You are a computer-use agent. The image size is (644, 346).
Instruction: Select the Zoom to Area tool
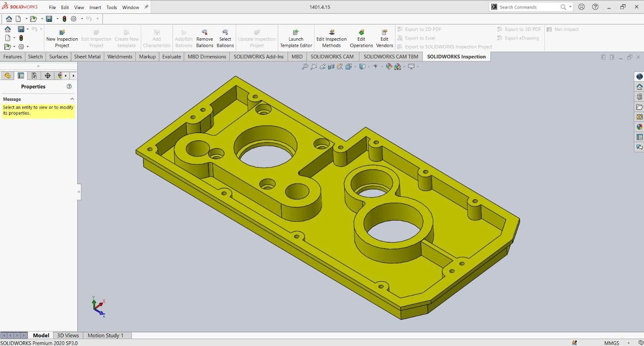click(x=314, y=67)
